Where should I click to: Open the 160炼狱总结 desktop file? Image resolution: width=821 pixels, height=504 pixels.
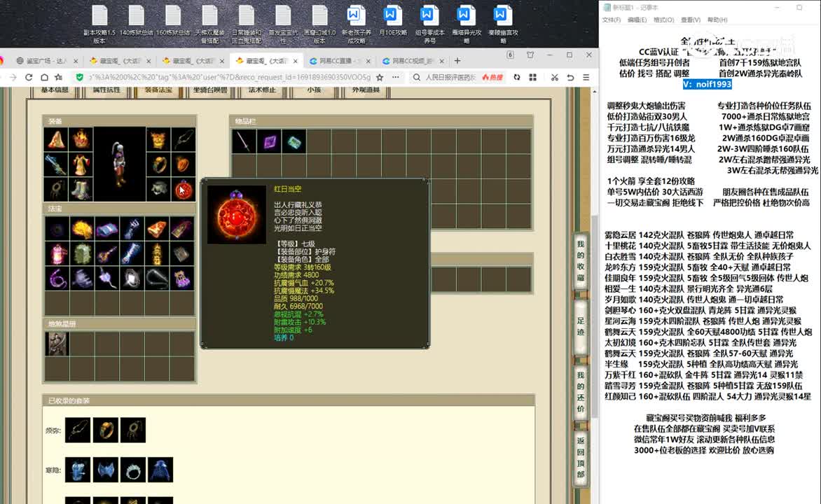pyautogui.click(x=173, y=22)
